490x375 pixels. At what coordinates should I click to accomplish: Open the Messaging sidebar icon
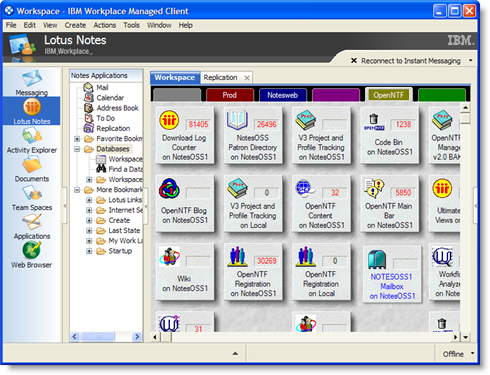(32, 83)
